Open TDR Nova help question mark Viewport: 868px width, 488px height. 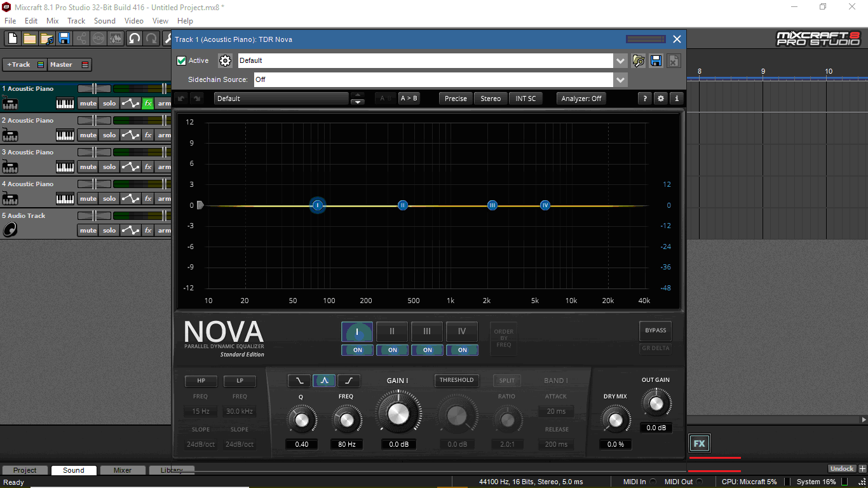[644, 98]
